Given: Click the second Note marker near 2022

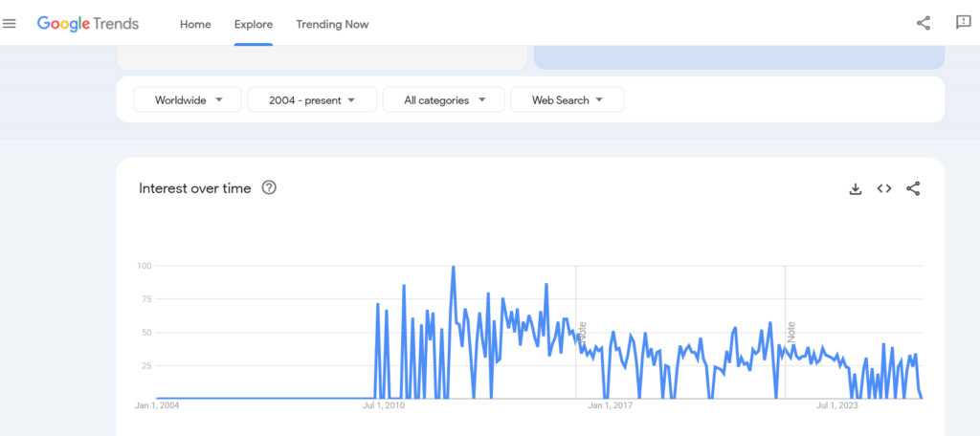Looking at the screenshot, I should [791, 333].
